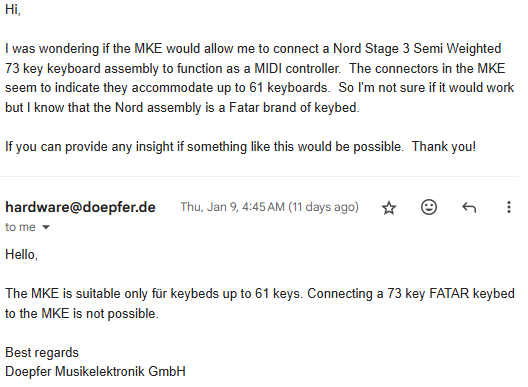Click the "(11 days ago)" relative date text

click(323, 207)
